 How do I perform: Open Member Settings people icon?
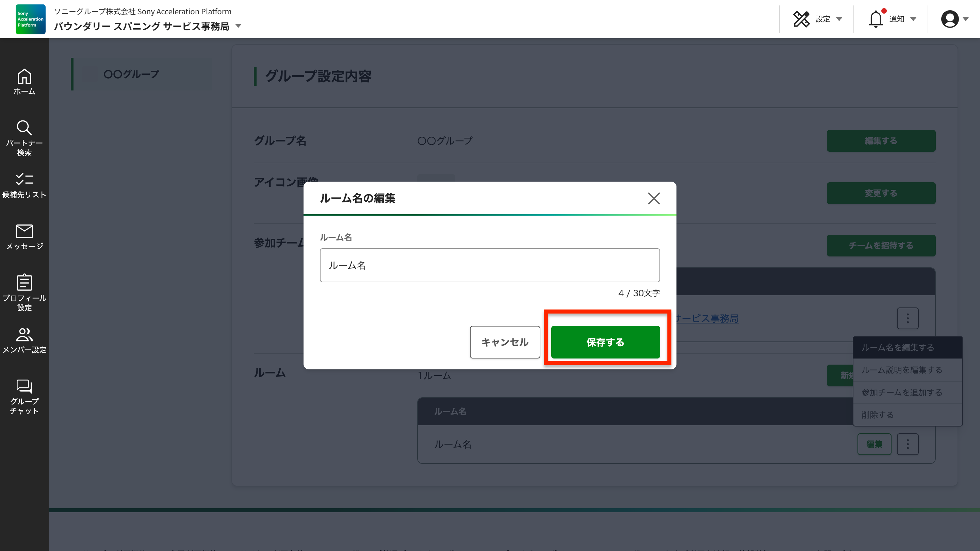[24, 335]
